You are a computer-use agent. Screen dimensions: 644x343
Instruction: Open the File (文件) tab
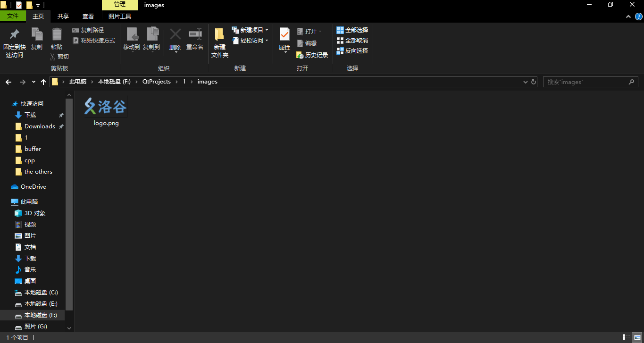coord(13,16)
